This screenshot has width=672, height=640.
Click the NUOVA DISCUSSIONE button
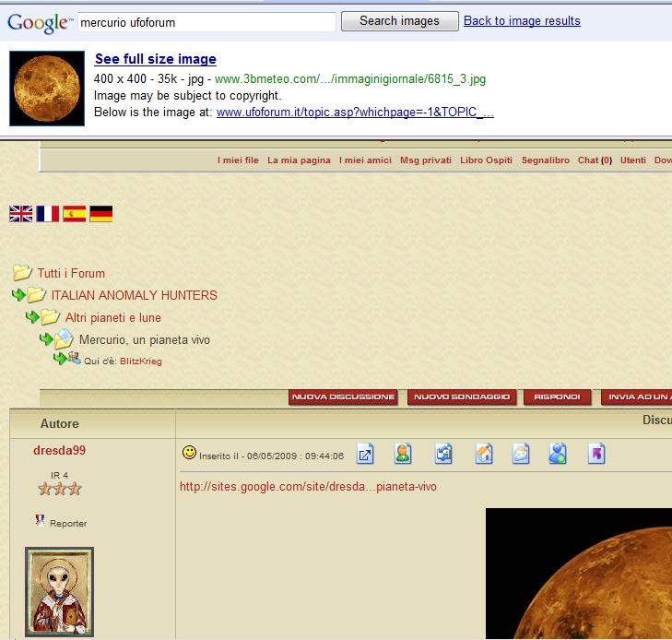(x=343, y=397)
